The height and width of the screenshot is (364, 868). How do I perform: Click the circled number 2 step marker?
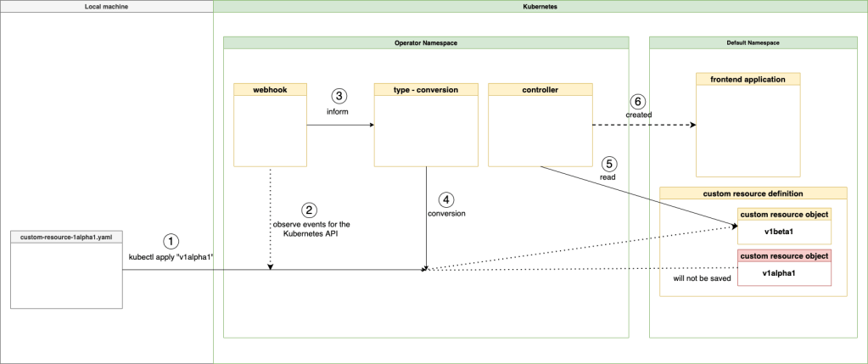tap(310, 209)
